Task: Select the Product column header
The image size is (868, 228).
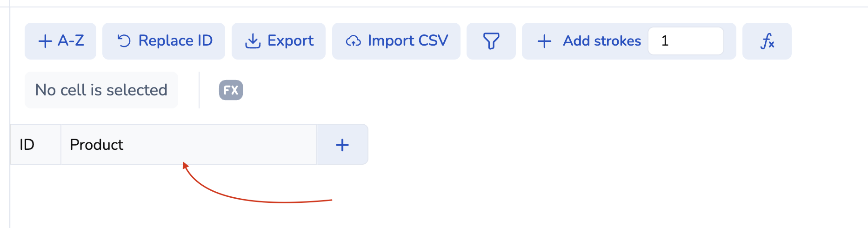Action: click(188, 145)
